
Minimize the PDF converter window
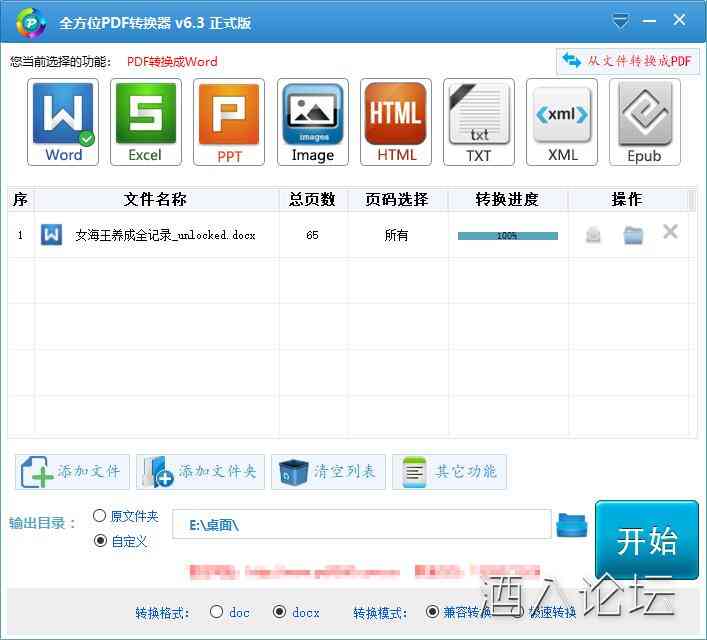tap(649, 21)
